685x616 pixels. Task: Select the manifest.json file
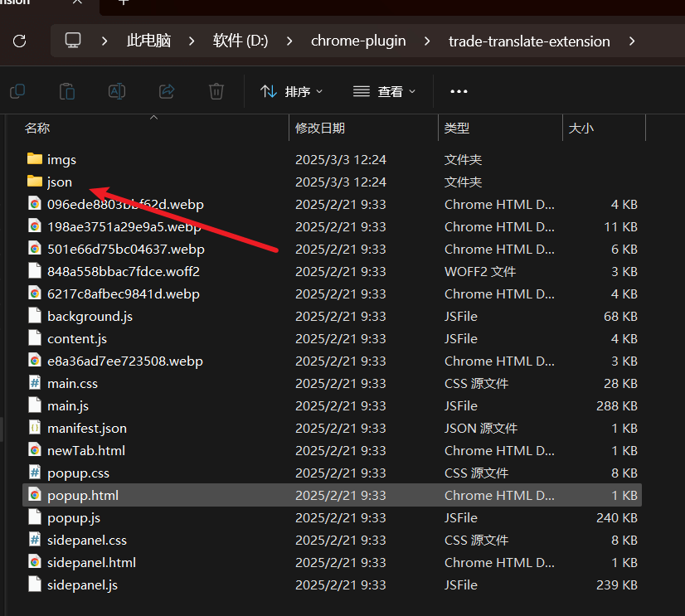point(86,428)
